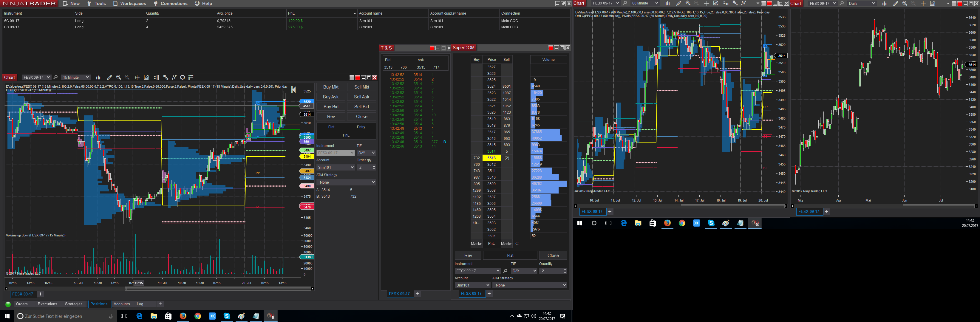Open the Workspaces menu
Screen dimensions: 980x322
(x=129, y=3)
